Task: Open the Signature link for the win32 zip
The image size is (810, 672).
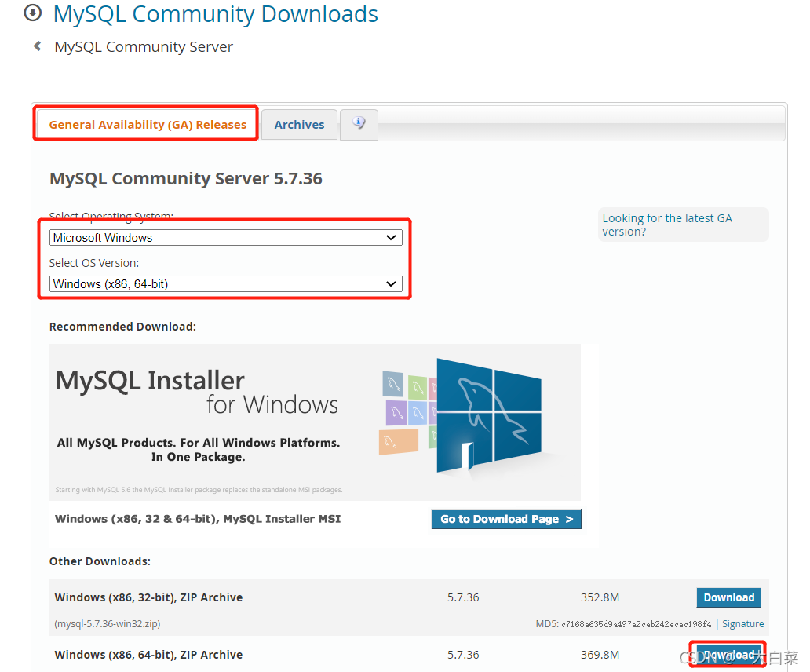Action: point(742,624)
